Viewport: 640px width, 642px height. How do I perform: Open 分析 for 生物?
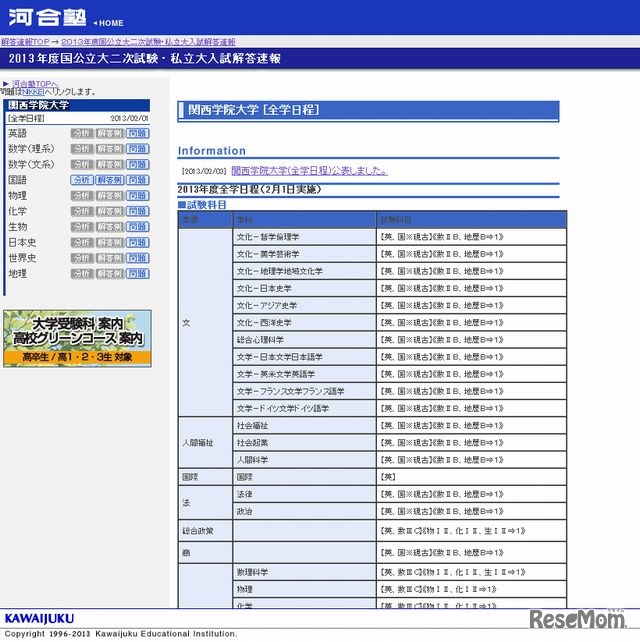(82, 227)
